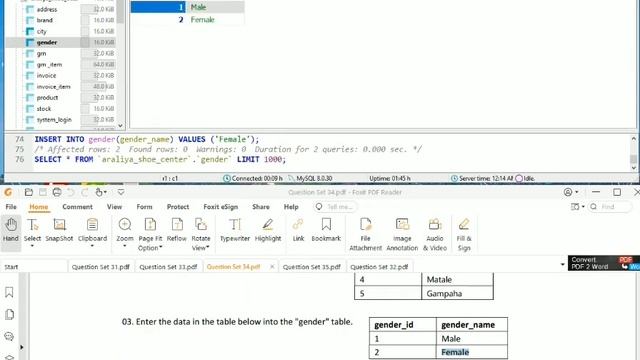640x360 pixels.
Task: Click query log scrollbar up arrow
Action: point(633,139)
